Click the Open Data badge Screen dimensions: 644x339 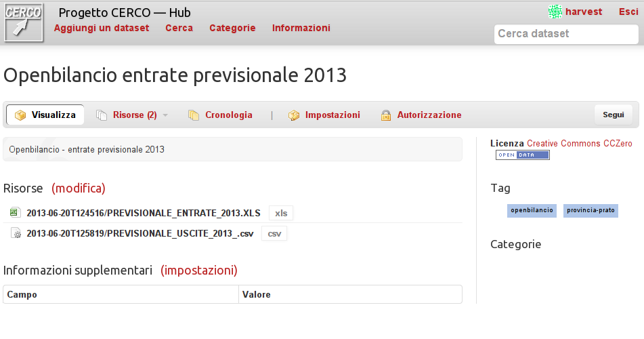[522, 155]
